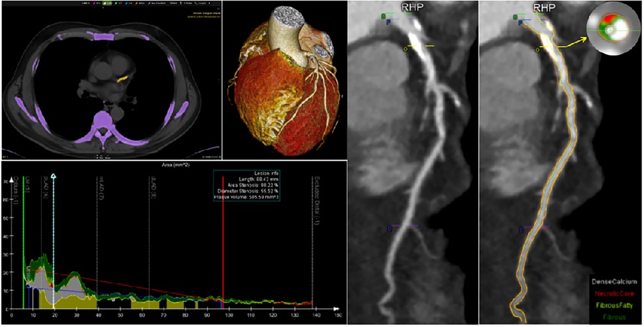
Task: Click the green highlighted vessel label brush
Action: pos(107,3)
